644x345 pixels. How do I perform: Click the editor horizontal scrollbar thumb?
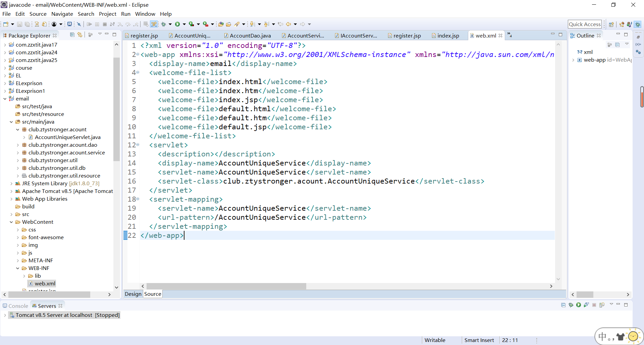[x=226, y=286]
